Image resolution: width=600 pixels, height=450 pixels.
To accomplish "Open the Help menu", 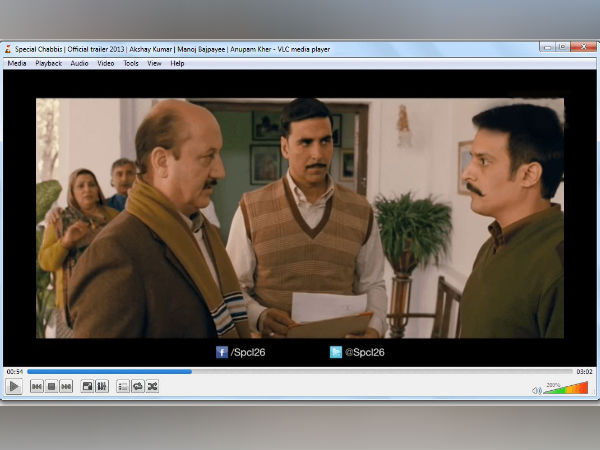I will pyautogui.click(x=177, y=63).
